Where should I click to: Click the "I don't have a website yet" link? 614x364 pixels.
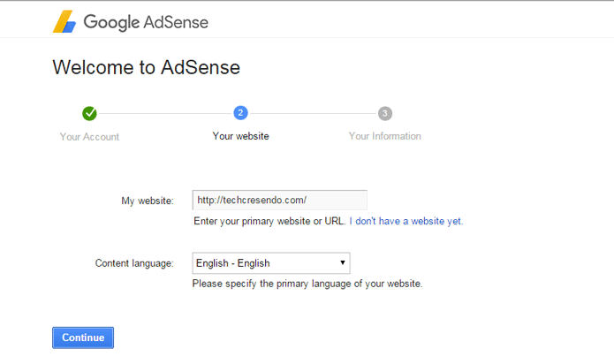click(x=406, y=221)
